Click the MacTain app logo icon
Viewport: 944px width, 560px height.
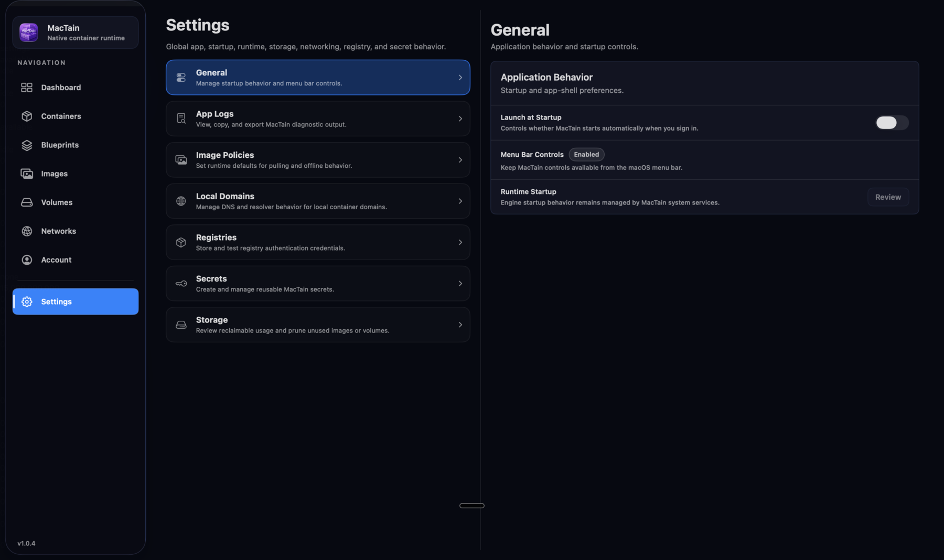[x=29, y=32]
